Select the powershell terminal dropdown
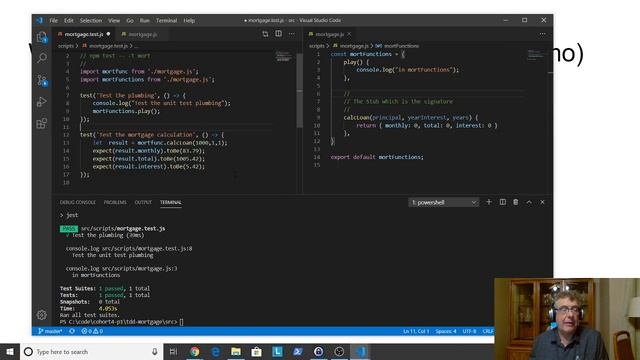Image resolution: width=640 pixels, height=360 pixels. [443, 202]
